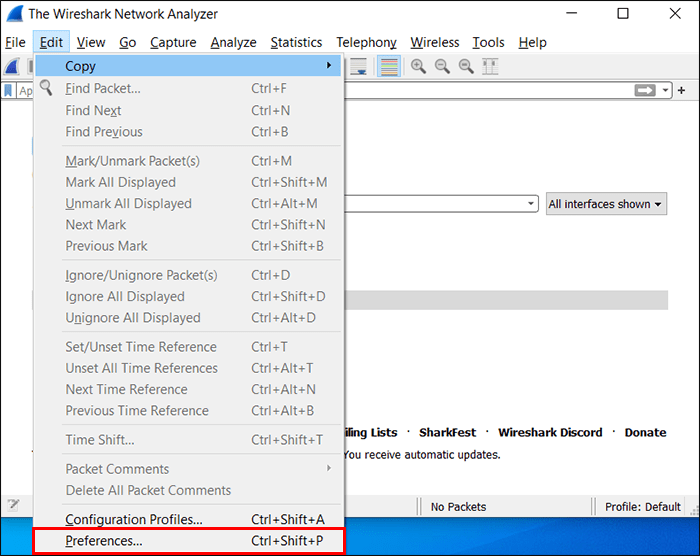Image resolution: width=700 pixels, height=556 pixels.
Task: Click the display filter bookmark icon
Action: 8,91
